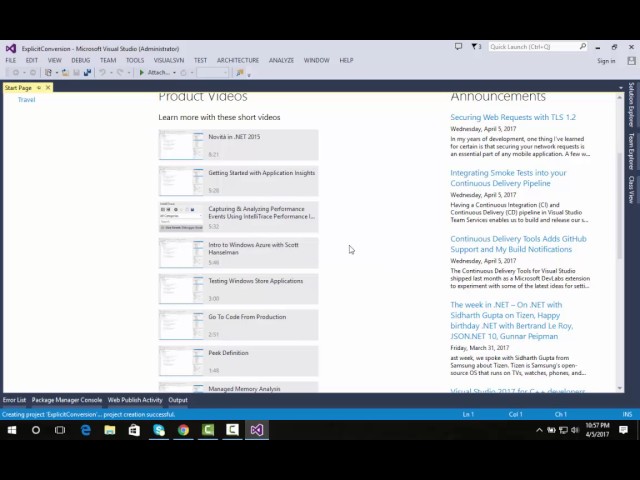
Task: Click the Save toolbar icon
Action: click(76, 73)
